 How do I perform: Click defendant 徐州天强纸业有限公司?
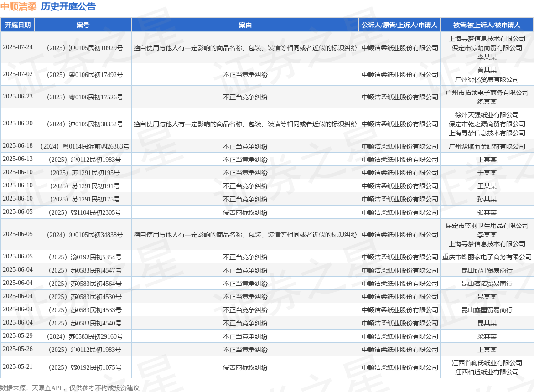tap(487, 115)
